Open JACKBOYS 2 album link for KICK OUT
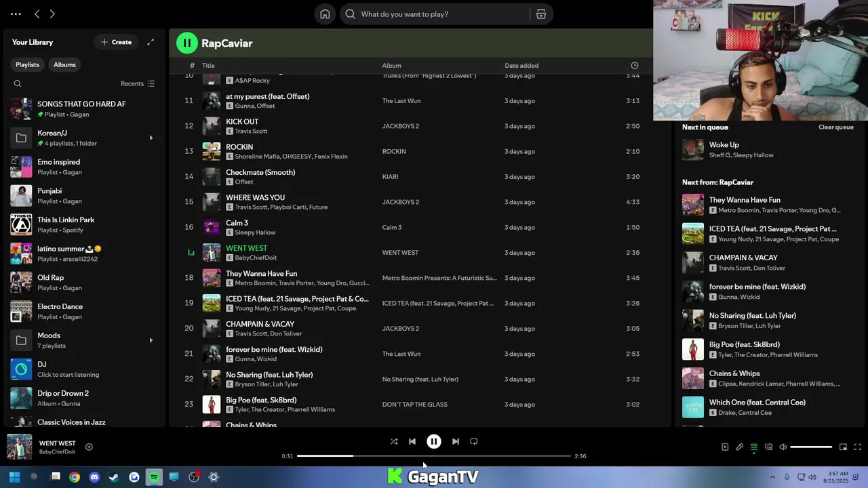The image size is (868, 488). point(401,126)
